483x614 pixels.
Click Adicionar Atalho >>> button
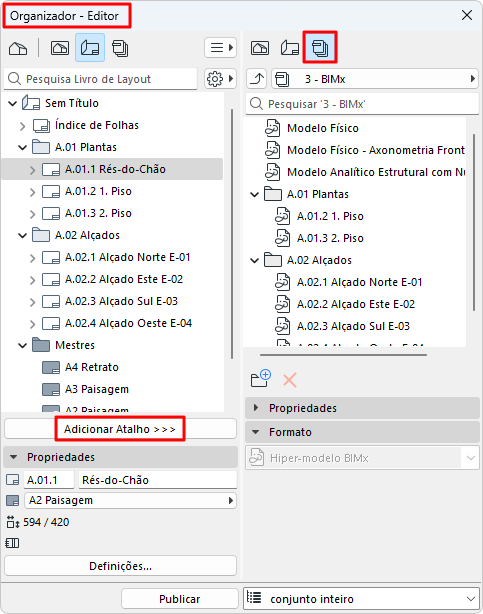[120, 429]
